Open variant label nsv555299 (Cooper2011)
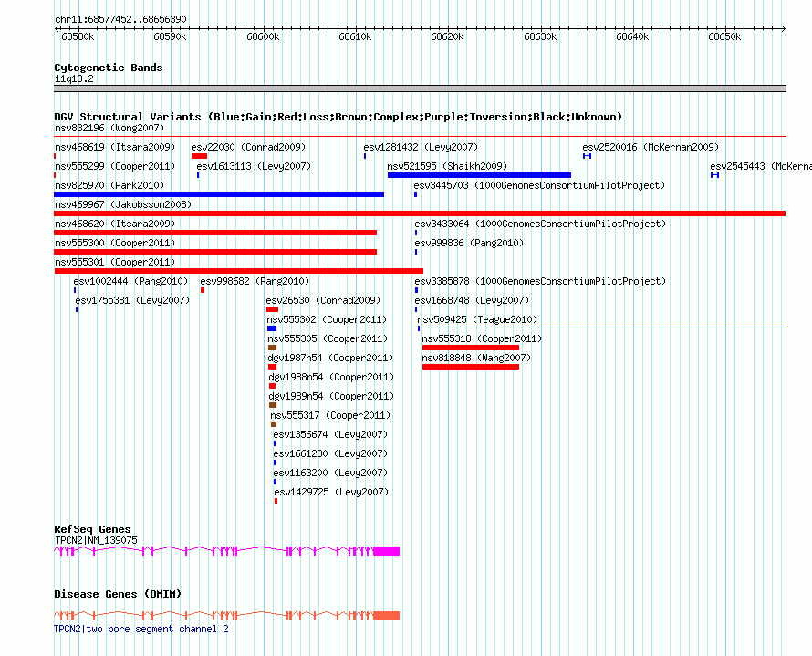812x656 pixels. 115,166
